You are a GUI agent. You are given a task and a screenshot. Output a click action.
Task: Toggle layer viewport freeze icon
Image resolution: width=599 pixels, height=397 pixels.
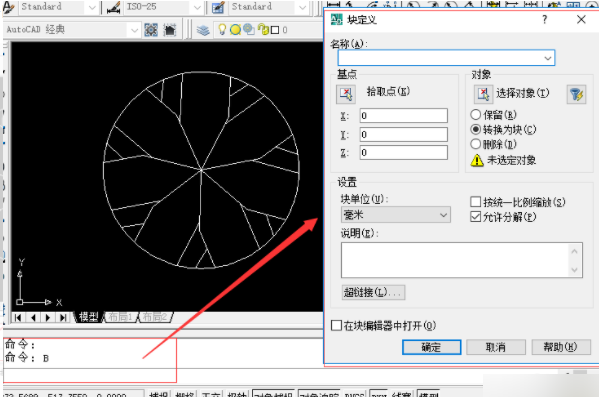click(x=249, y=29)
